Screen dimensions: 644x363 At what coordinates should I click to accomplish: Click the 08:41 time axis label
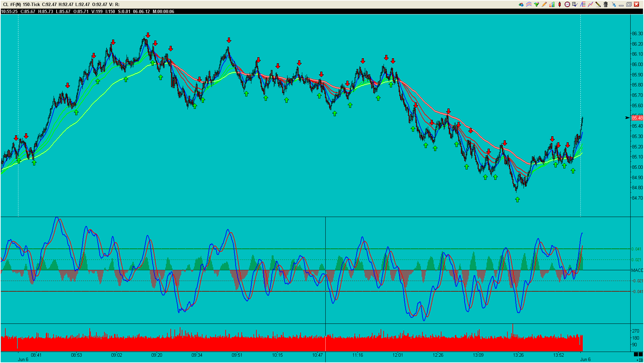(x=36, y=355)
